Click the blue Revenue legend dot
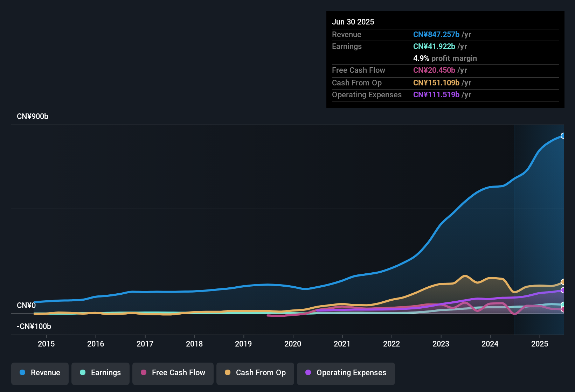Screen dimensions: 575x392 [x=22, y=372]
